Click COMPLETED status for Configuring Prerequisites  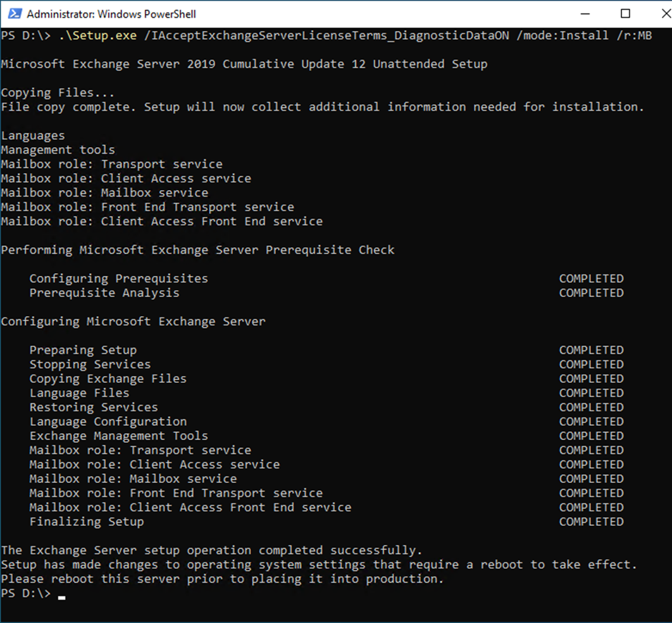[x=592, y=279]
